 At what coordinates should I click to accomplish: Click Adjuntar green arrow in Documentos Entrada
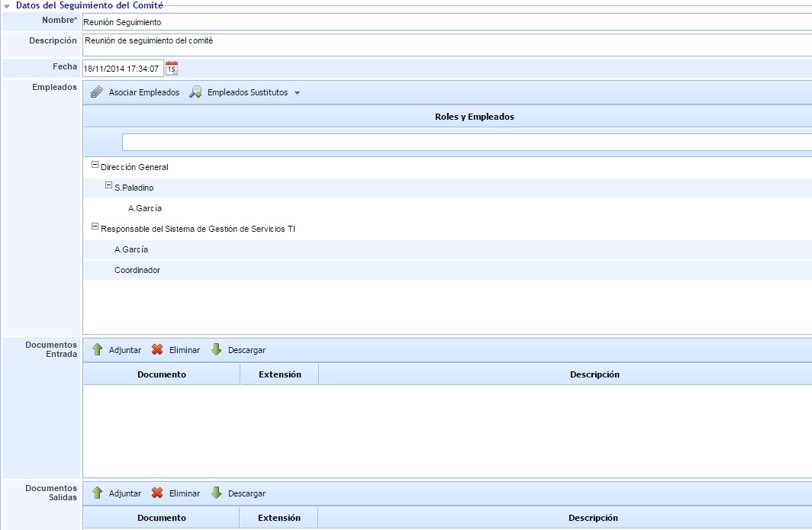point(97,350)
